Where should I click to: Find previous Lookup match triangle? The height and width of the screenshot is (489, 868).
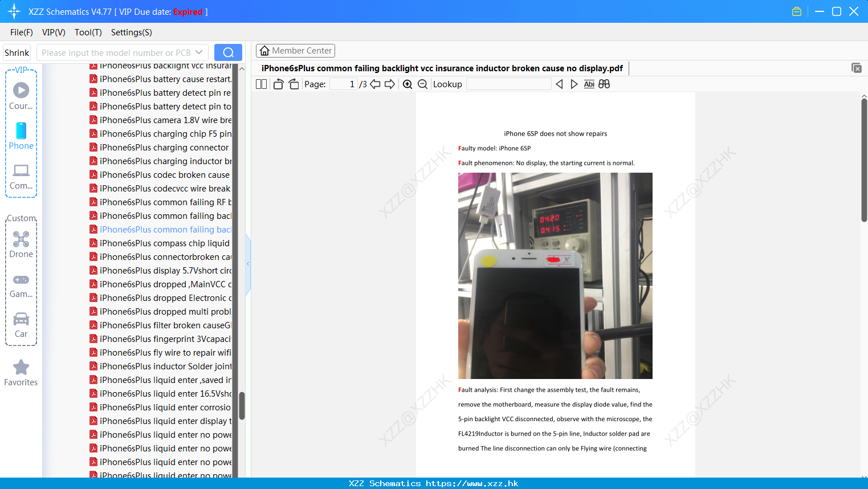tap(559, 84)
